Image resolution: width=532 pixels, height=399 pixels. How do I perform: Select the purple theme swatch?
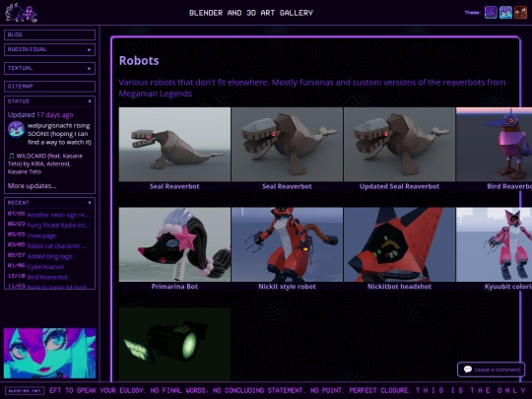tap(491, 13)
